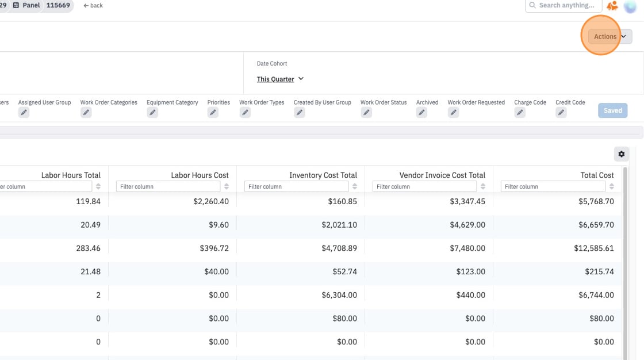Click the Search anything box
Screen dimensions: 644x360
click(563, 5)
